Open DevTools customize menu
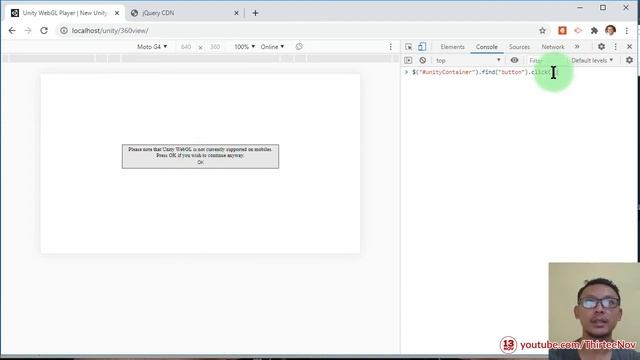This screenshot has width=640, height=360. tap(616, 47)
